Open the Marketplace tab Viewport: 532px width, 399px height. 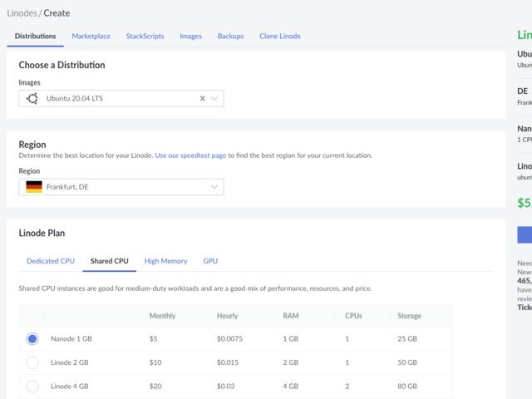91,36
